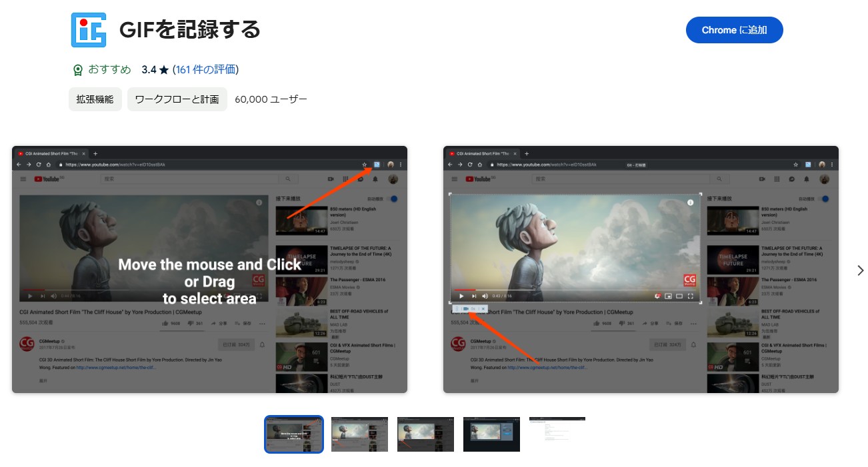Select the first carousel thumbnail
The image size is (868, 467).
tap(294, 434)
